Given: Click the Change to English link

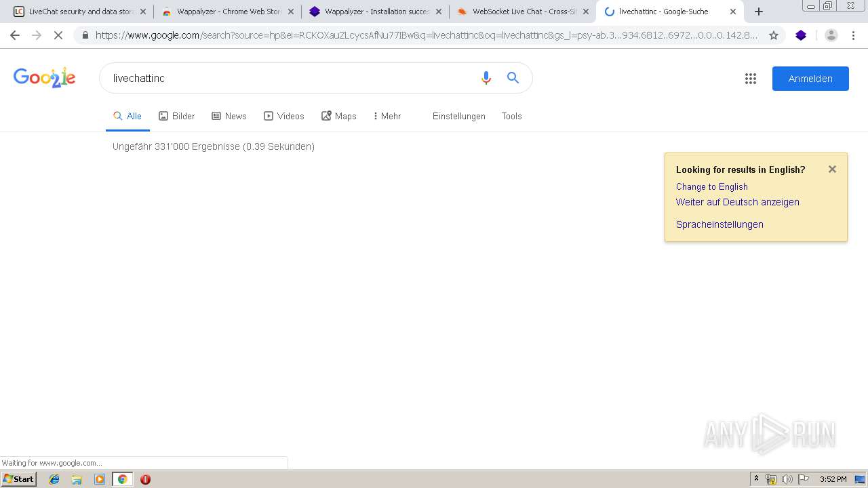Looking at the screenshot, I should tap(712, 186).
